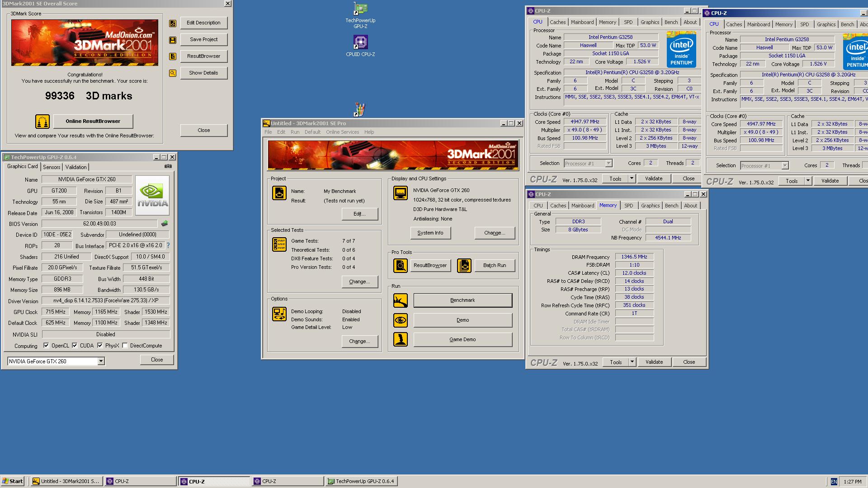
Task: Open the GPU selector dropdown in GPU-Z
Action: pyautogui.click(x=101, y=361)
